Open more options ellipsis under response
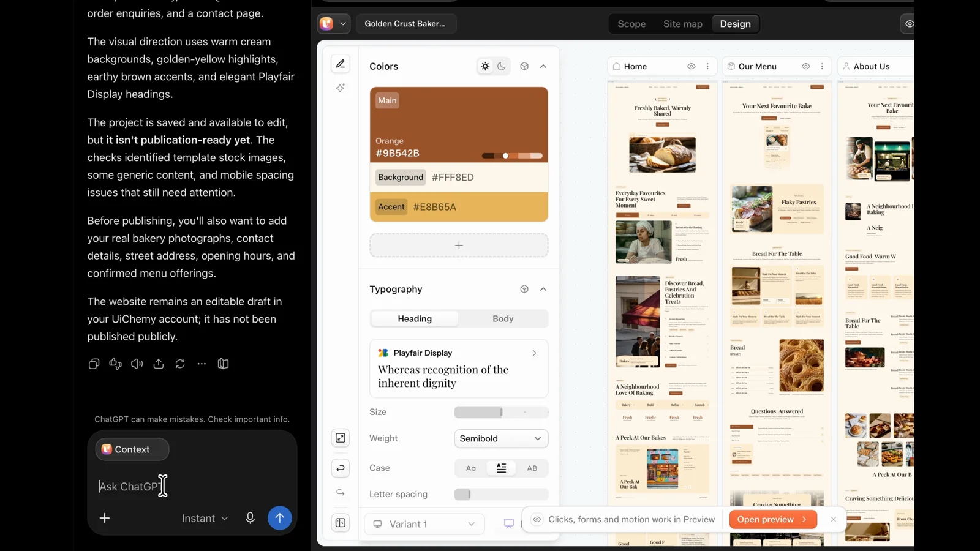The image size is (980, 551). tap(202, 364)
